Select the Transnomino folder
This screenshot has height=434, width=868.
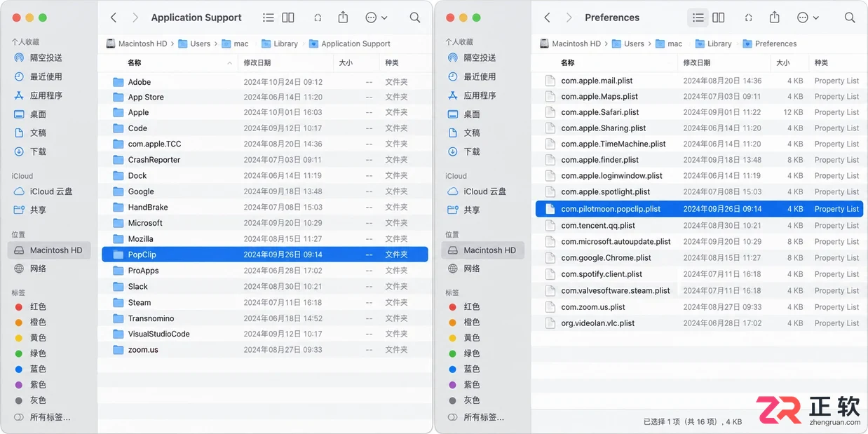(265, 318)
